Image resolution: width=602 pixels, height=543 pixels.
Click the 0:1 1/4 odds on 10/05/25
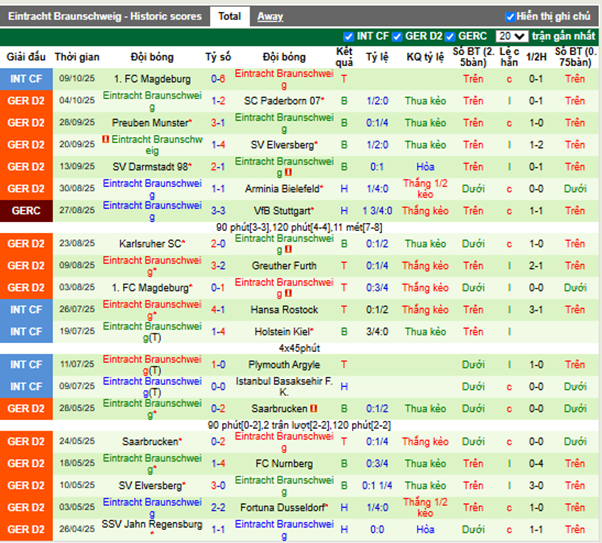pos(377,486)
